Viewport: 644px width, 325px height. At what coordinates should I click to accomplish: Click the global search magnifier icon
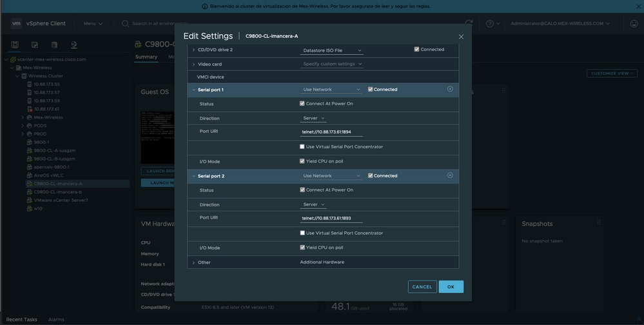point(125,23)
